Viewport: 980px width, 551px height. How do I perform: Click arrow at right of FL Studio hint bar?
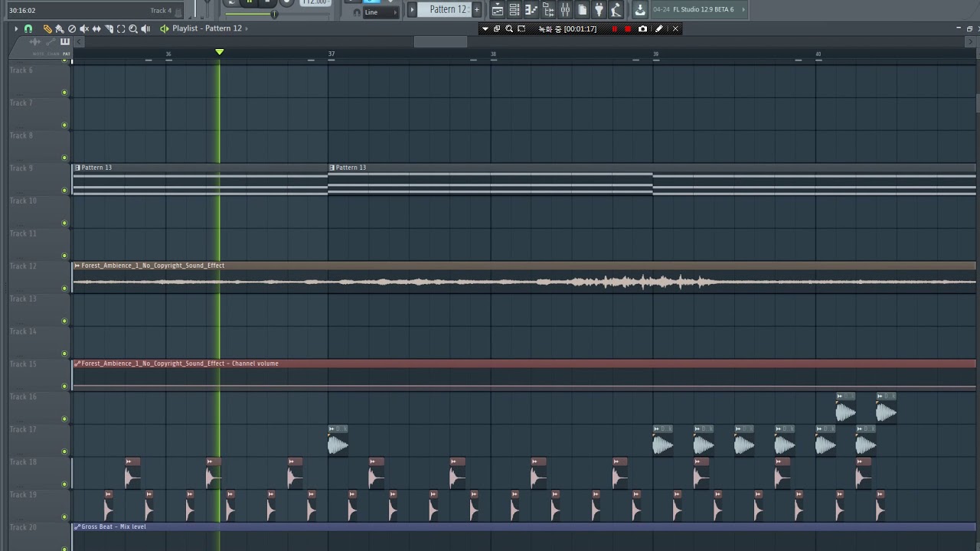click(743, 9)
